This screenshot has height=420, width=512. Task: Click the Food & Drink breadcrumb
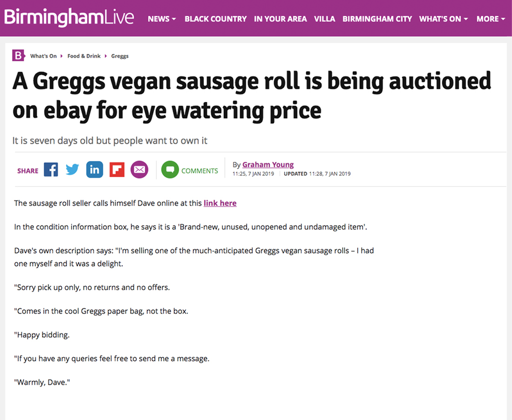coord(84,56)
